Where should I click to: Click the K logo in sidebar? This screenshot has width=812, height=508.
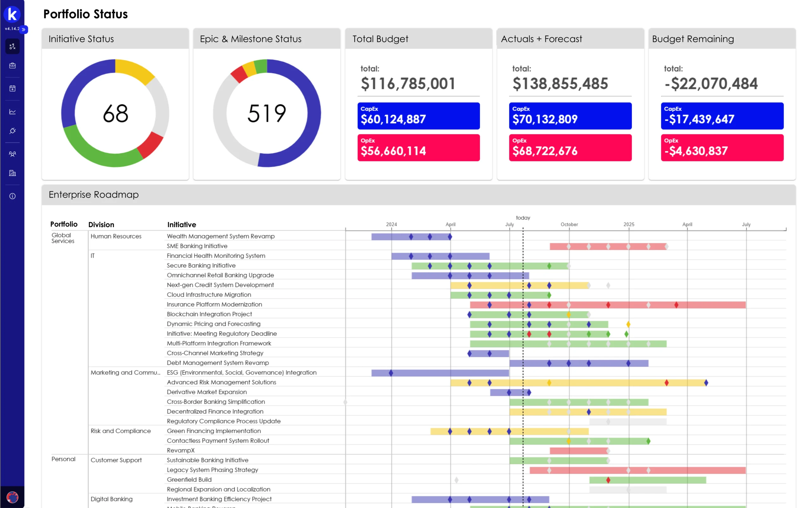point(12,14)
